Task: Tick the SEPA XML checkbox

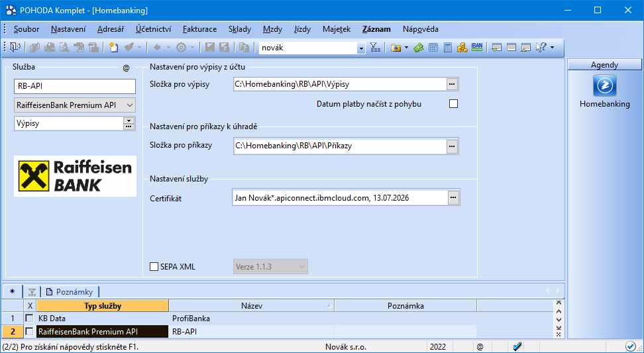Action: (x=154, y=267)
